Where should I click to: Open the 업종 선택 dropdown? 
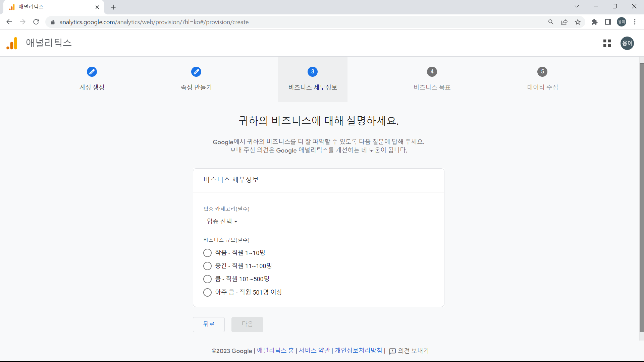pos(222,221)
